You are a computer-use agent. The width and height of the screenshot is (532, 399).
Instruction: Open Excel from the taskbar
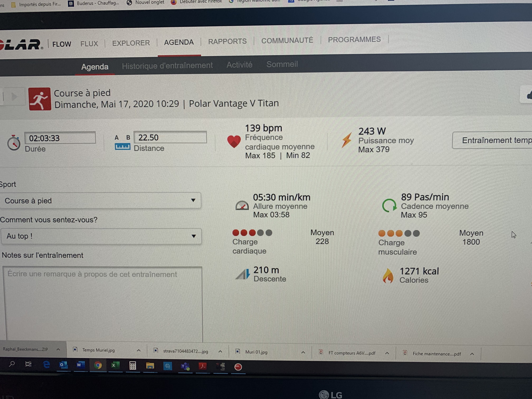click(x=115, y=365)
